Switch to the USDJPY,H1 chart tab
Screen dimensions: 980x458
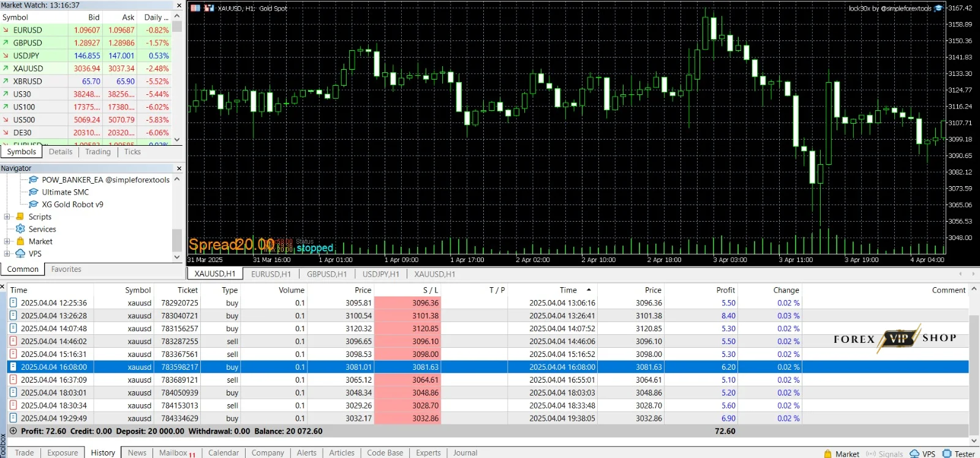[x=380, y=274]
